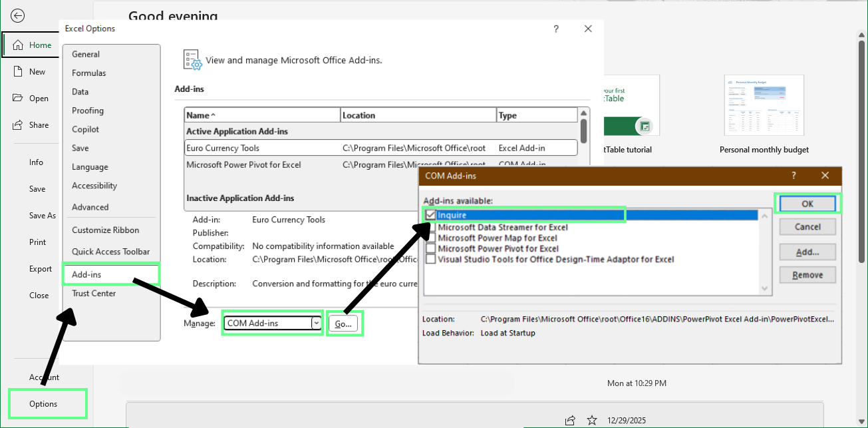This screenshot has height=428, width=868.
Task: Click the back arrow in Excel backstage
Action: 17,15
